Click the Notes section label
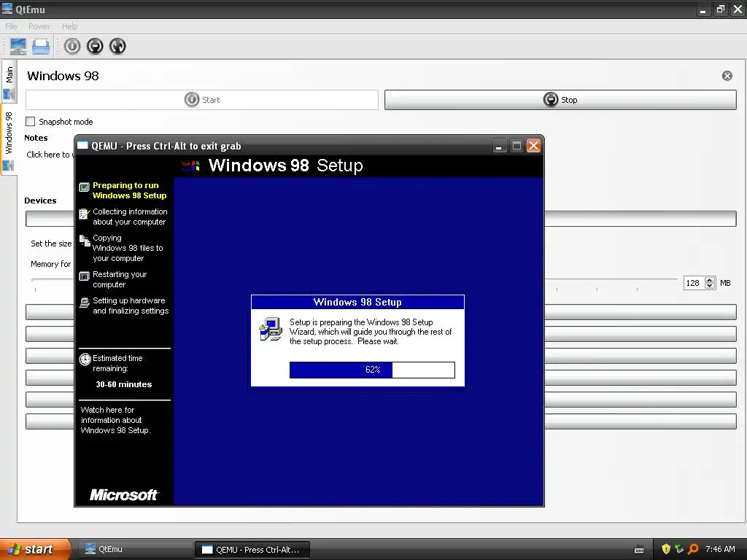This screenshot has height=560, width=747. click(x=36, y=138)
